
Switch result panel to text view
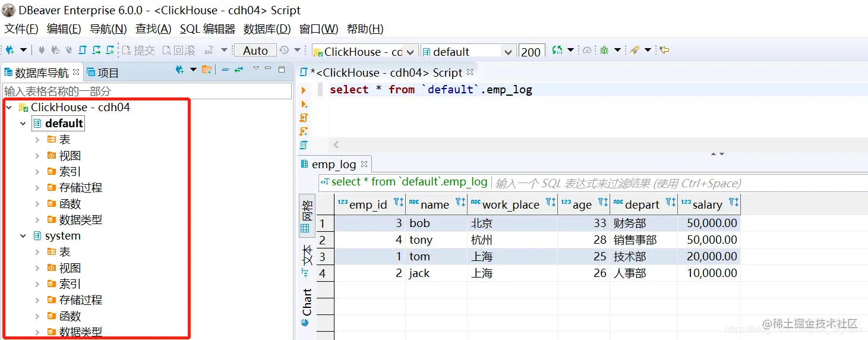click(306, 260)
